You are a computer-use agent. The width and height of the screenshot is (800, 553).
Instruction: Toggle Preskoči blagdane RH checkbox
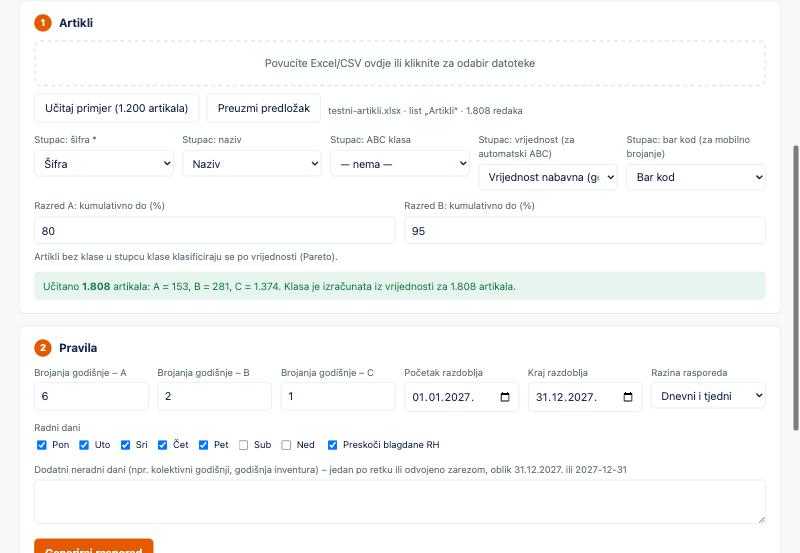[x=332, y=445]
